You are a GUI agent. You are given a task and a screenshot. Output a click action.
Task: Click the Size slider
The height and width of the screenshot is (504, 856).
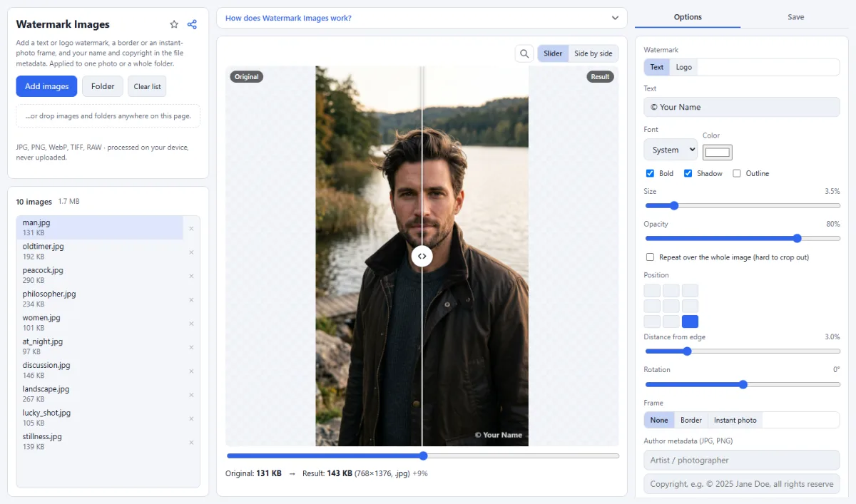pos(742,205)
